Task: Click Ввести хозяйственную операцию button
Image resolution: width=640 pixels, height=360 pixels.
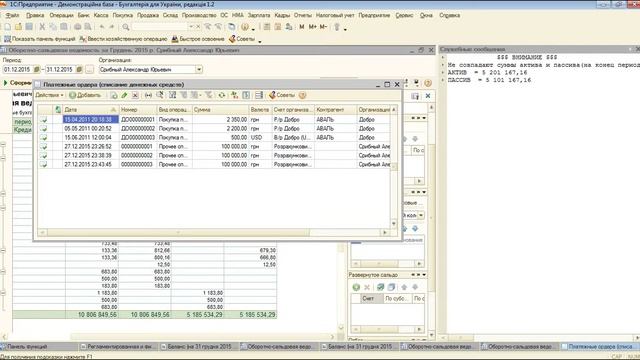Action: click(123, 39)
